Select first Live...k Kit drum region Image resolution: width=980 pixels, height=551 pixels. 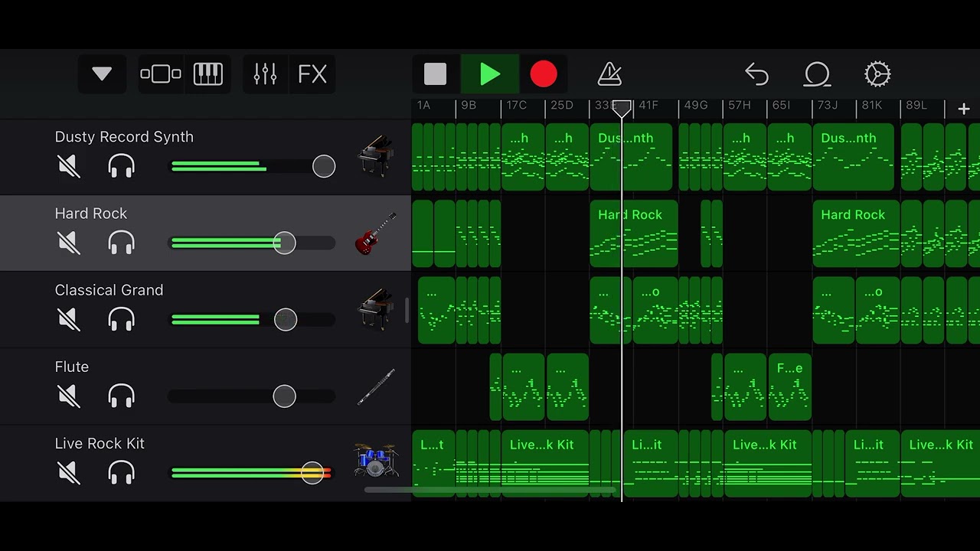point(545,463)
